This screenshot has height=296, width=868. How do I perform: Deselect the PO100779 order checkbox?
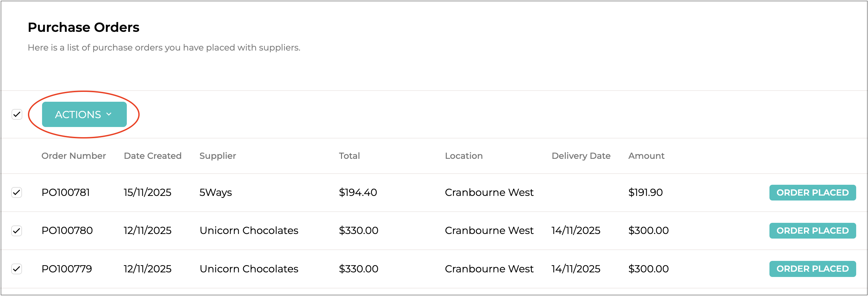click(17, 269)
